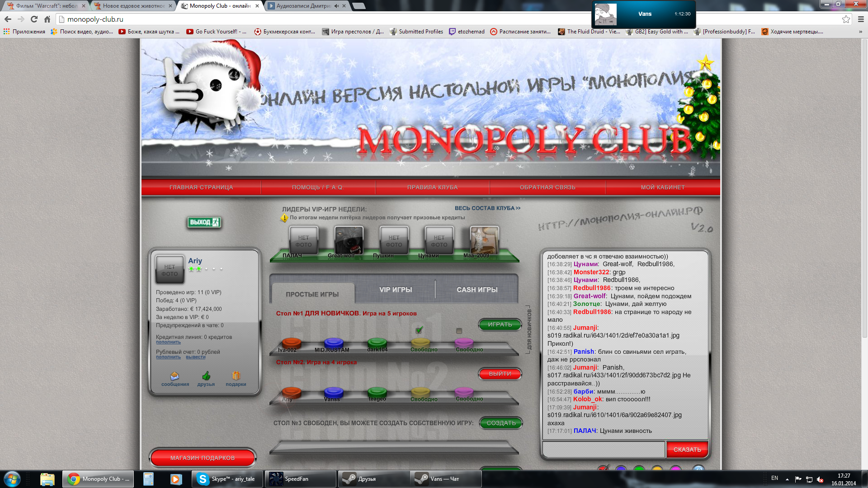Click muted volume tray icon
This screenshot has width=868, height=488.
point(820,479)
